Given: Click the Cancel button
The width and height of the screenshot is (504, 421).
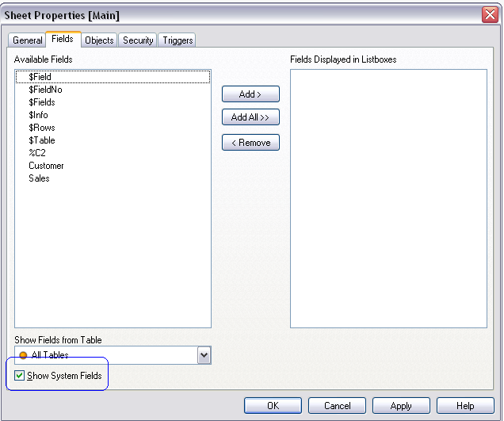Looking at the screenshot, I should pos(337,406).
